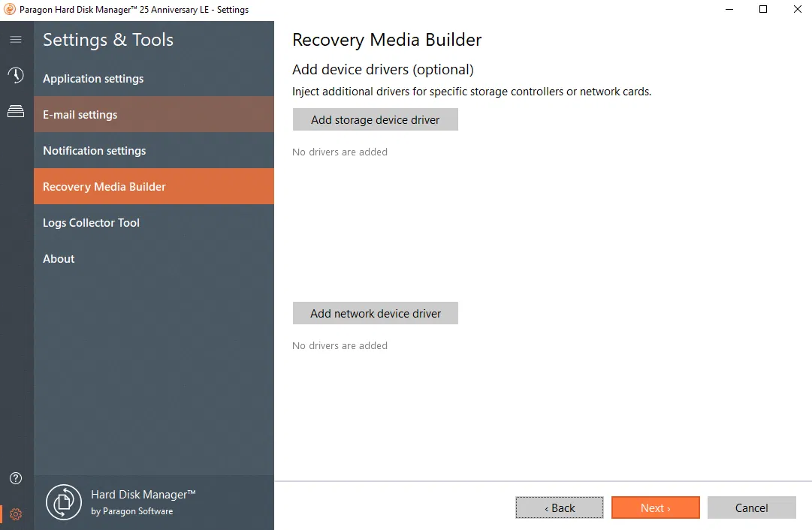Open the Disks and Volumes drive icon
The image size is (812, 530).
[x=16, y=111]
